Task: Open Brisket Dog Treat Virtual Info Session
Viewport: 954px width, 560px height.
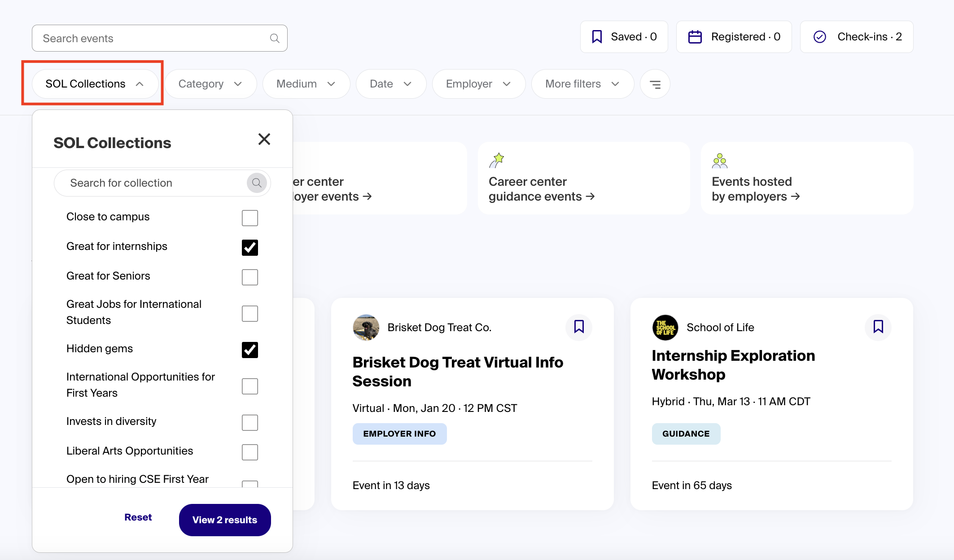Action: tap(458, 372)
